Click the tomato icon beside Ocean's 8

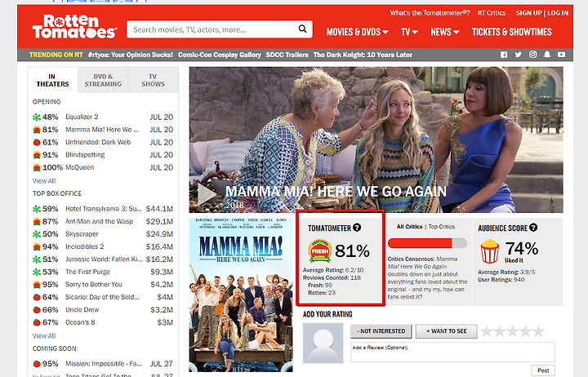pyautogui.click(x=37, y=322)
